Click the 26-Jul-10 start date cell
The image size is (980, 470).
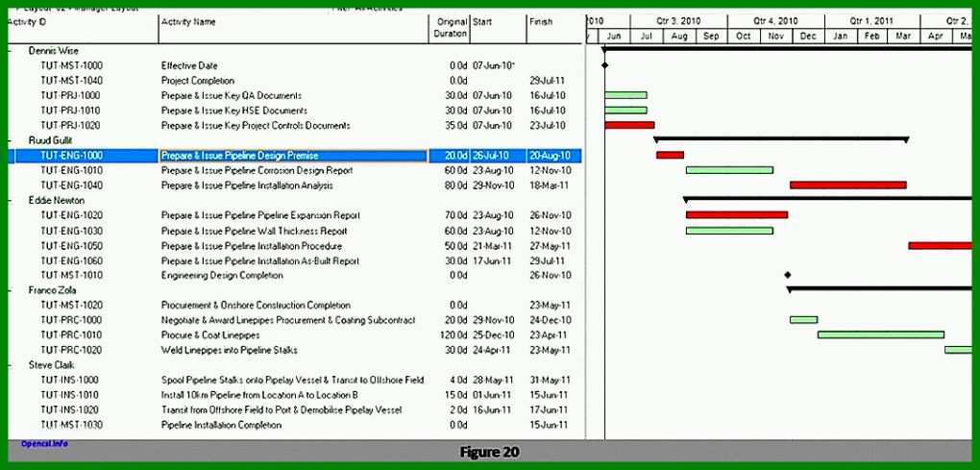coord(491,156)
